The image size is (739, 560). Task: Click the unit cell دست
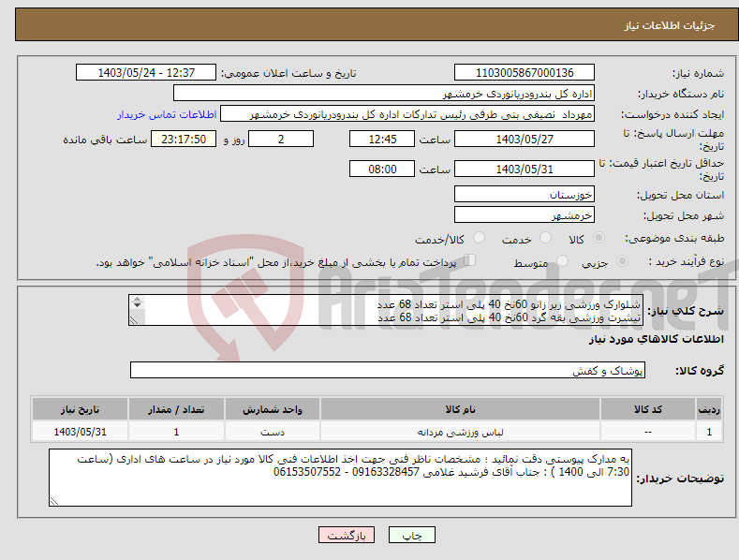tap(273, 432)
